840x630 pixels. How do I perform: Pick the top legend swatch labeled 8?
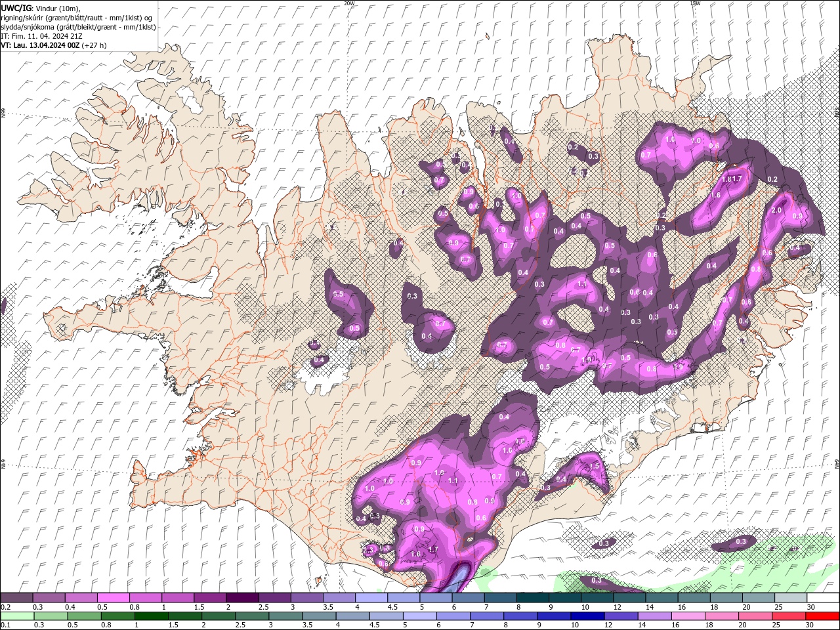(533, 597)
